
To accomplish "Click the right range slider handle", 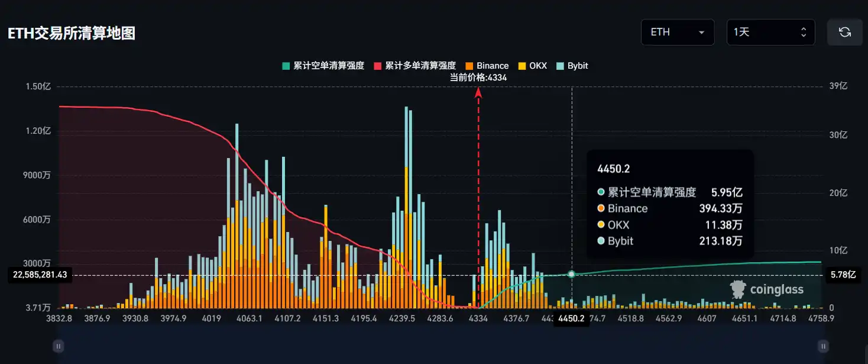I will click(823, 346).
